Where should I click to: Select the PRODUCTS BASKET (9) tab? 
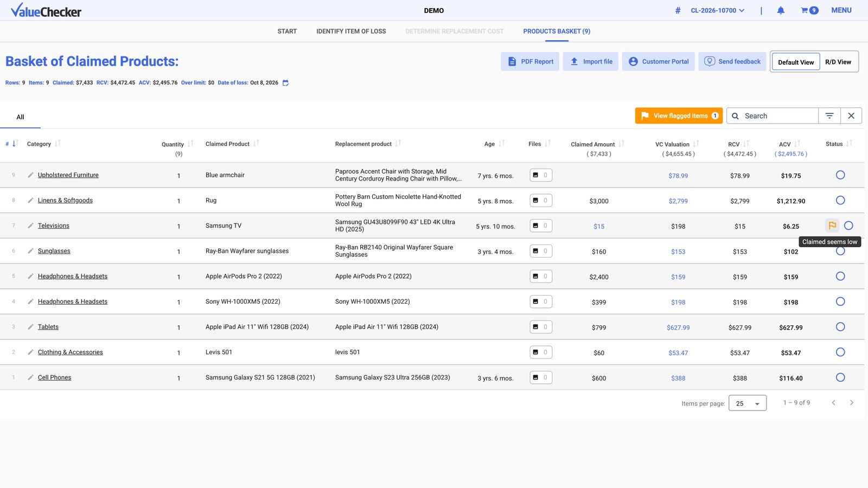(x=557, y=31)
